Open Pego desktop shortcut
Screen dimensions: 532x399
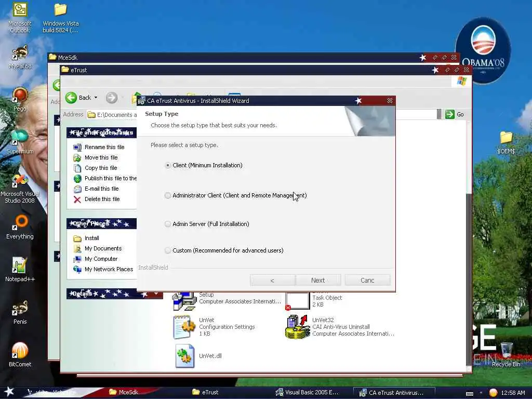[x=20, y=100]
